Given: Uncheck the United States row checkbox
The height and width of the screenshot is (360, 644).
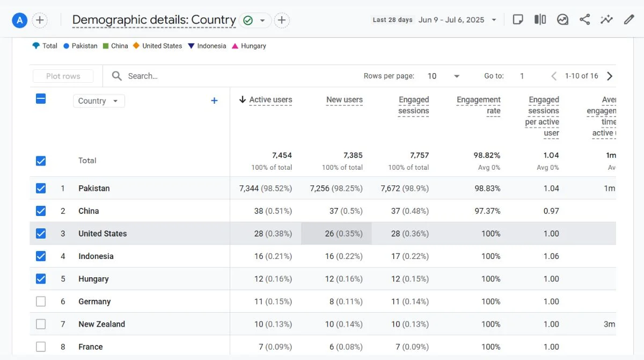Looking at the screenshot, I should coord(41,234).
